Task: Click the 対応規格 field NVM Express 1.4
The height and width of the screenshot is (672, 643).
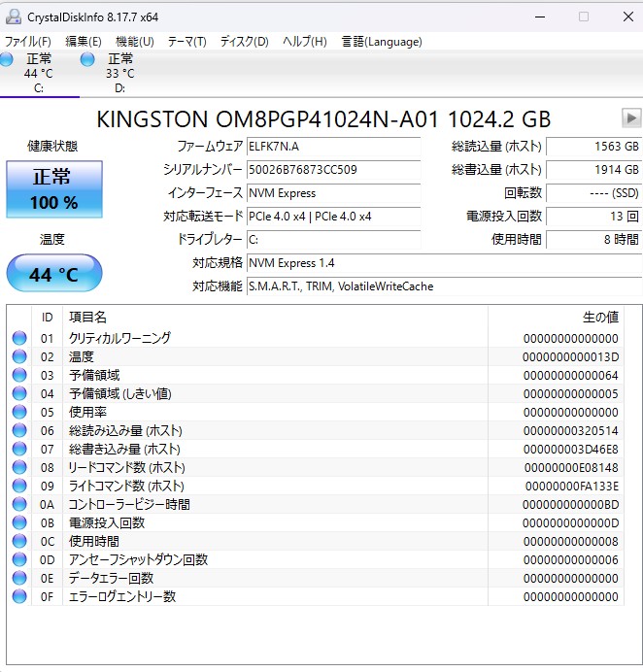Action: pos(445,263)
